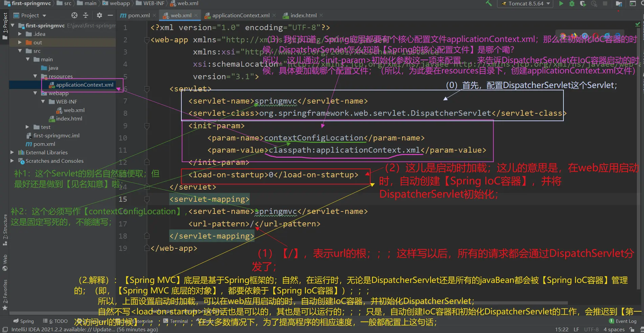Image resolution: width=644 pixels, height=333 pixels.
Task: Run the Tomcat configuration with green play button
Action: pyautogui.click(x=561, y=4)
